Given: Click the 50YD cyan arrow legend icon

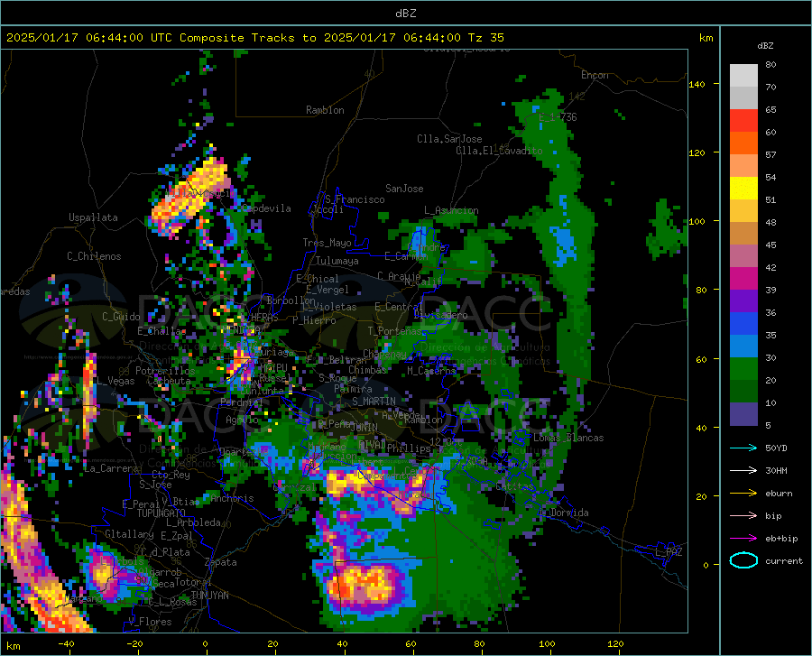Looking at the screenshot, I should [x=743, y=448].
